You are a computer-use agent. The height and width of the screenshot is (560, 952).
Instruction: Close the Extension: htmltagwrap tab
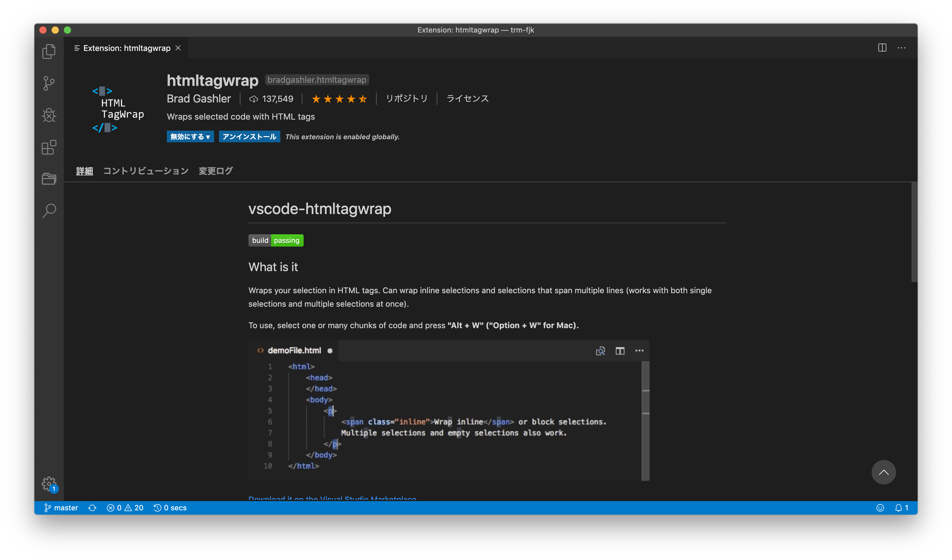[x=178, y=48]
